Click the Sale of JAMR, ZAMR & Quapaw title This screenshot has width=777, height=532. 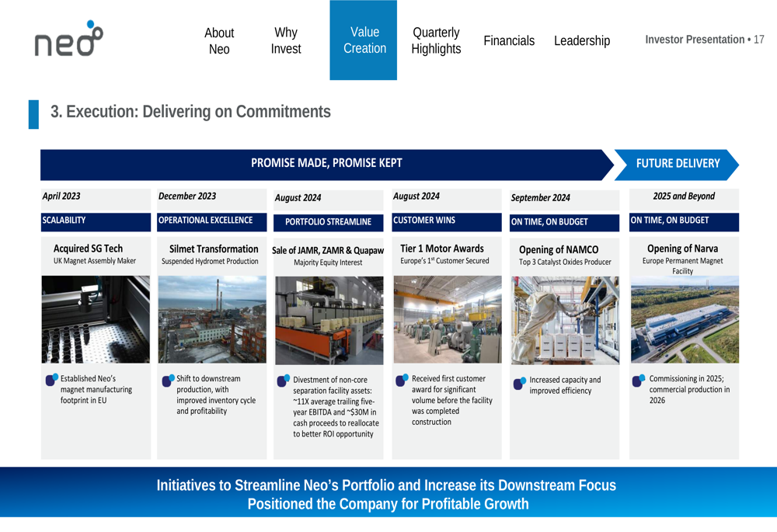point(328,251)
